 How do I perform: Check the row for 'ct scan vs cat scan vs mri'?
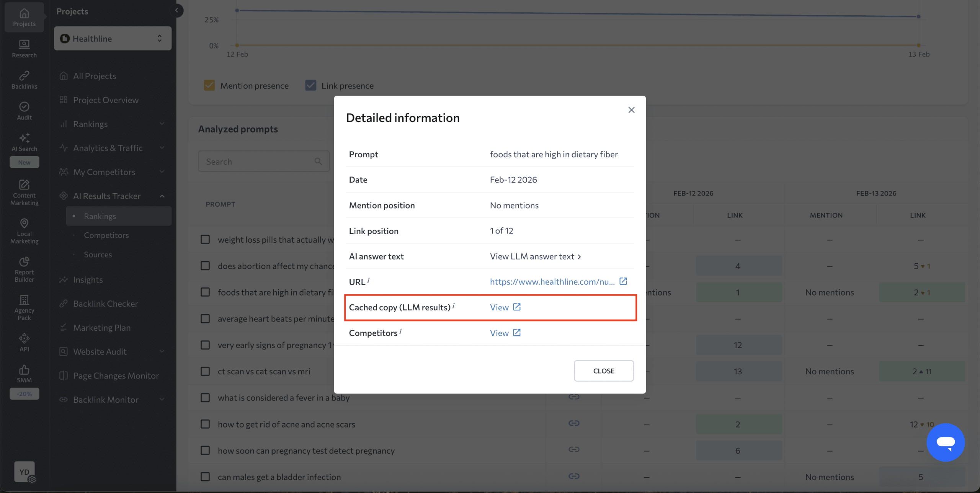[x=205, y=371]
